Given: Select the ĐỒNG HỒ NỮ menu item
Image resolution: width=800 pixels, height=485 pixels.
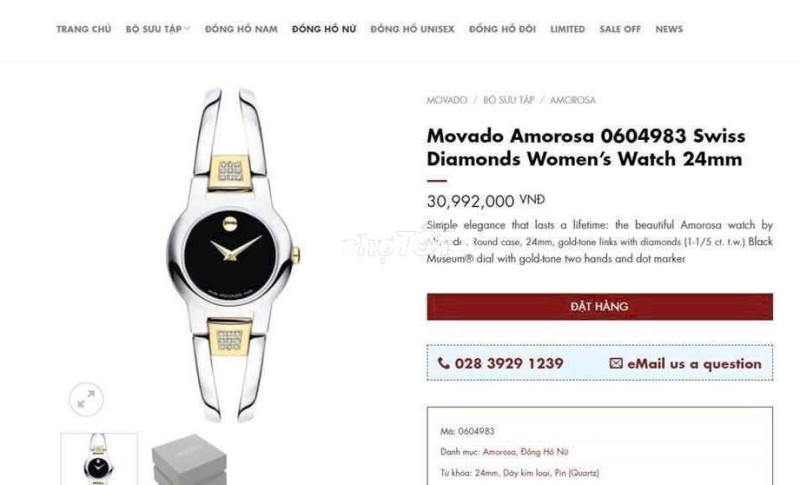Looking at the screenshot, I should click(324, 29).
